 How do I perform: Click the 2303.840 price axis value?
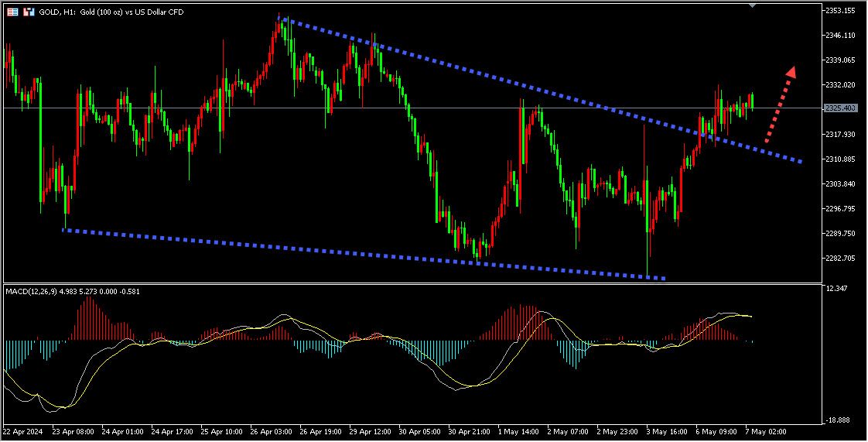point(840,184)
